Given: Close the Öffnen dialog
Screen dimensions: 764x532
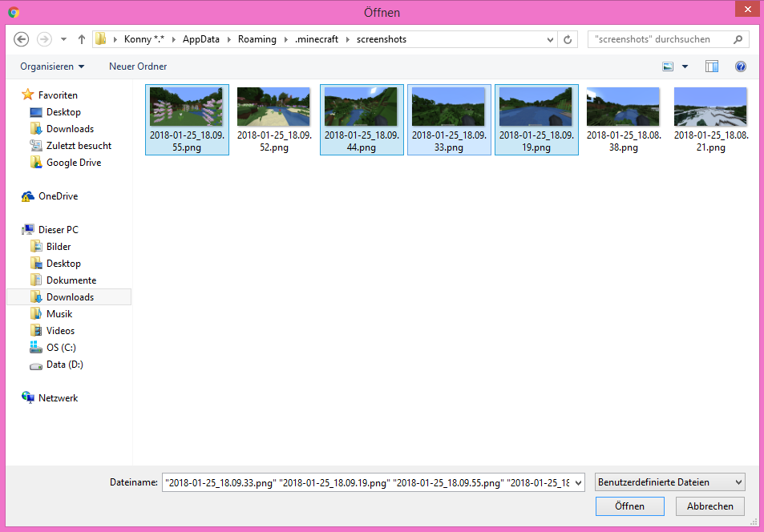Looking at the screenshot, I should pos(747,10).
